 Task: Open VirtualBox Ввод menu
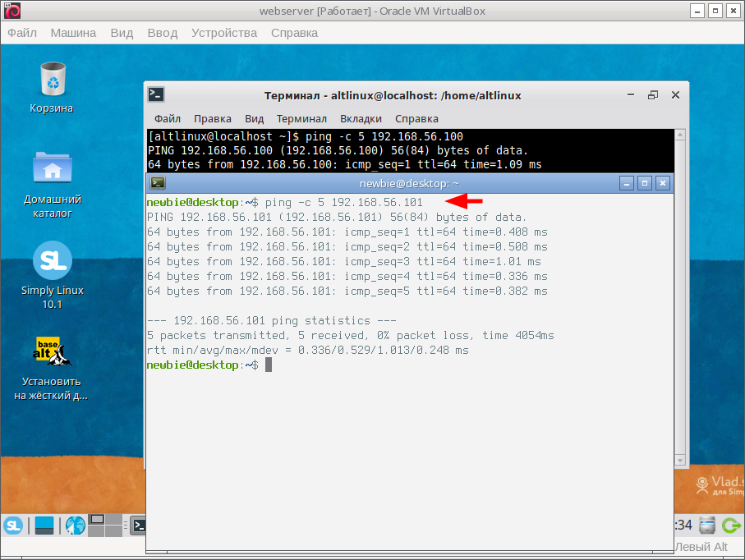point(163,33)
